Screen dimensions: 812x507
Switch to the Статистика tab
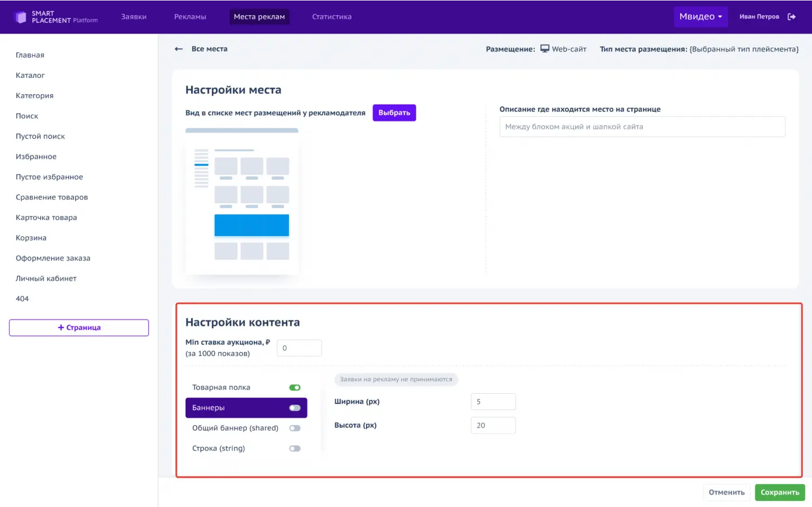[x=331, y=17]
